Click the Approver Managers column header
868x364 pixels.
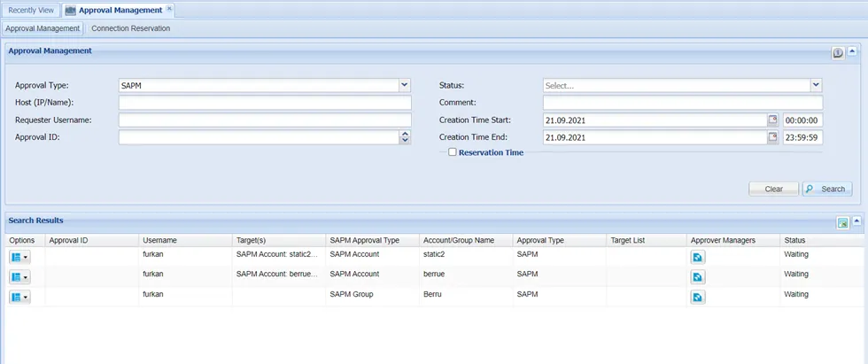733,241
